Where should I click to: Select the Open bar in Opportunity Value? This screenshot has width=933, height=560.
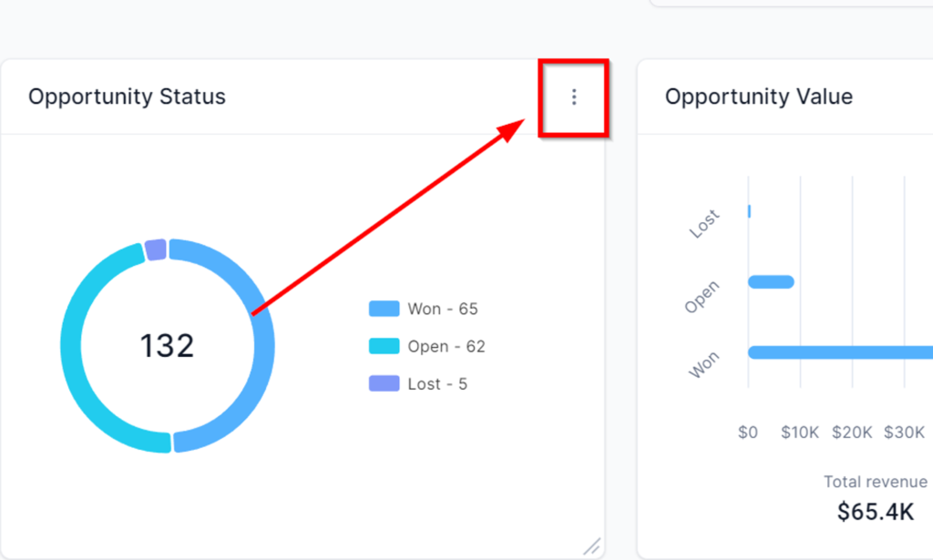click(x=771, y=281)
